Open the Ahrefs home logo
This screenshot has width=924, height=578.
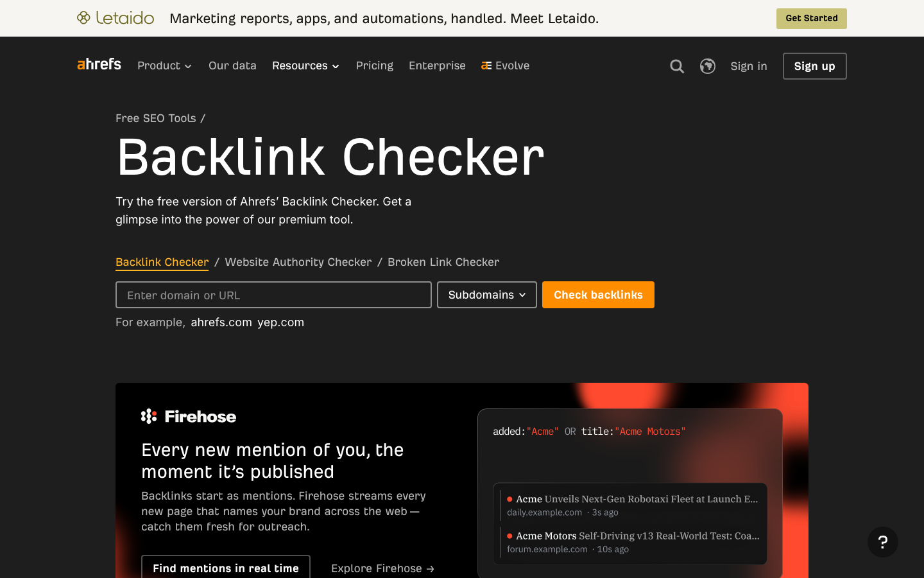[x=99, y=64]
